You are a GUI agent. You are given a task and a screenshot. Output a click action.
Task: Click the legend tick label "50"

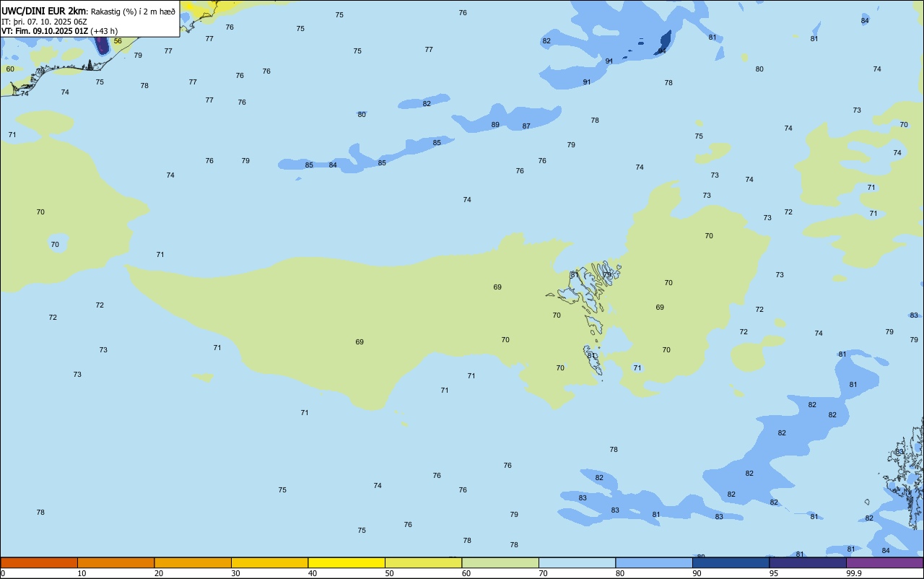[389, 573]
